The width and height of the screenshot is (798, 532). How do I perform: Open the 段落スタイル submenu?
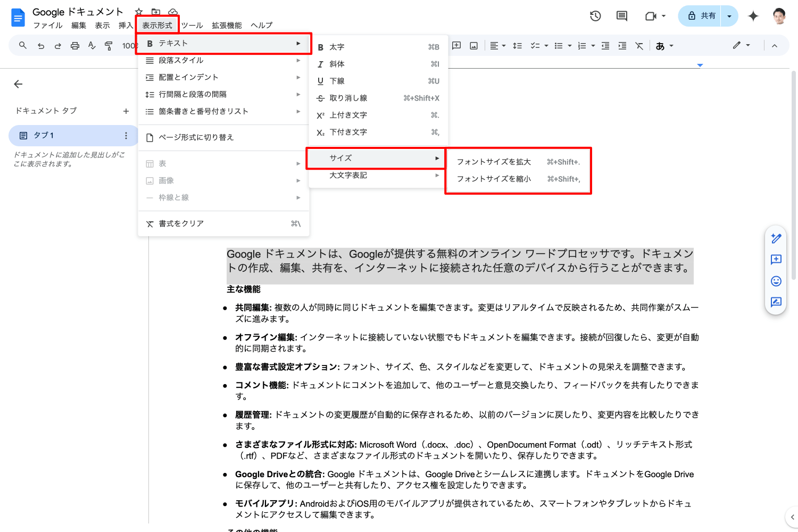click(223, 60)
